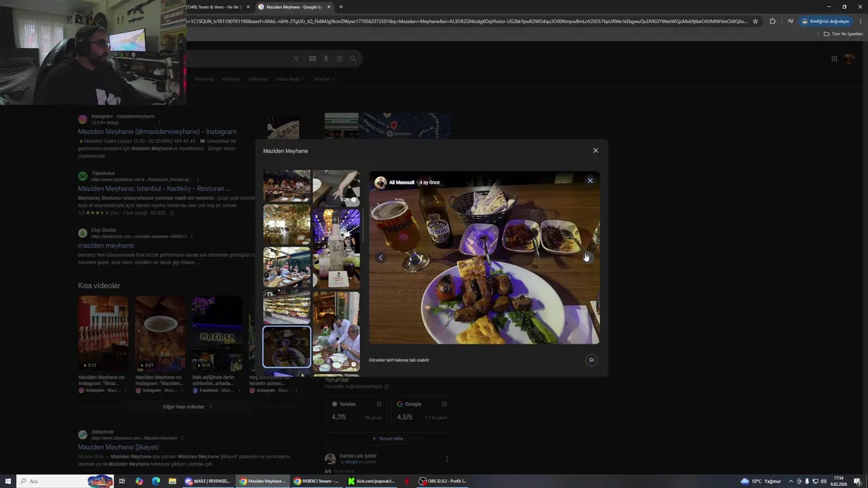Switch to OBS 32.0.2 taskbar window

tap(443, 481)
